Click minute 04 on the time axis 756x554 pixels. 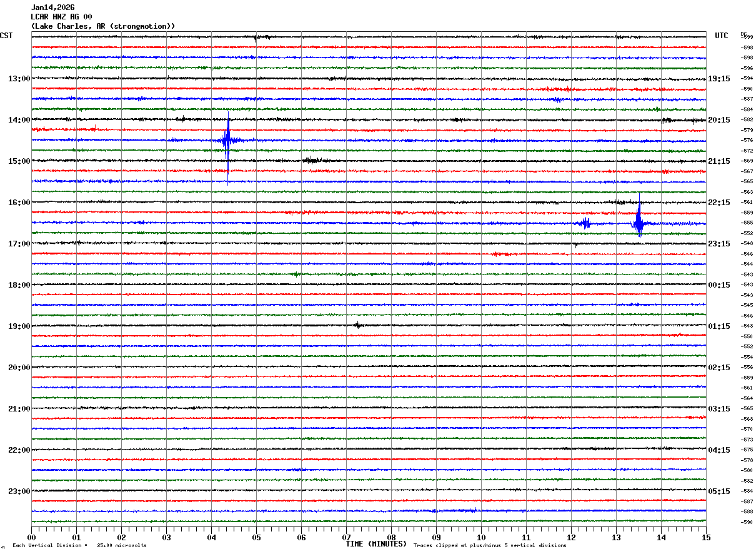point(212,537)
